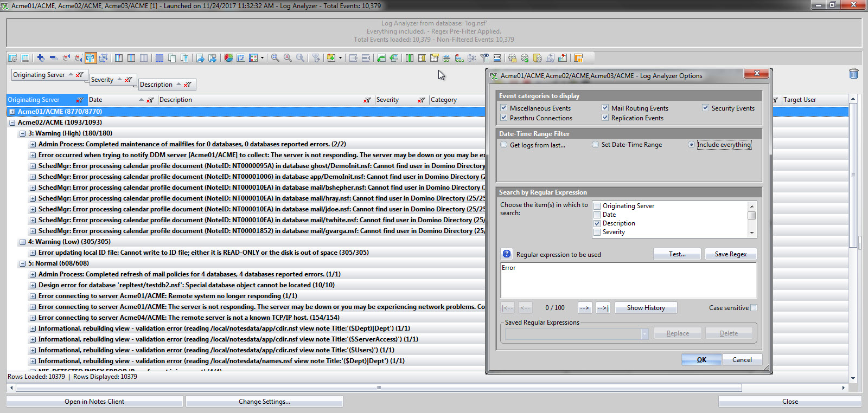Click the first magnifier zoom toolbar icon
This screenshot has width=868, height=413.
275,58
